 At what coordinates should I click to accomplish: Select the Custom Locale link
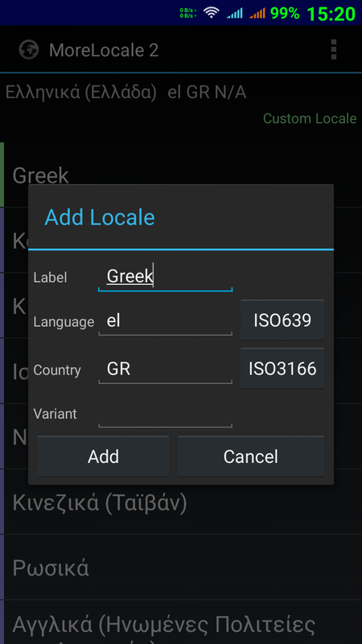click(x=310, y=118)
